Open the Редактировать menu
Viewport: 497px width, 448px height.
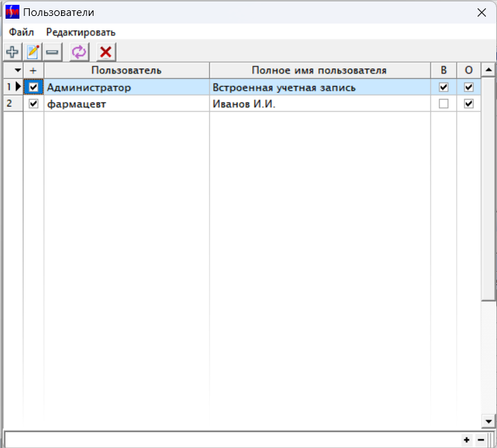(81, 33)
